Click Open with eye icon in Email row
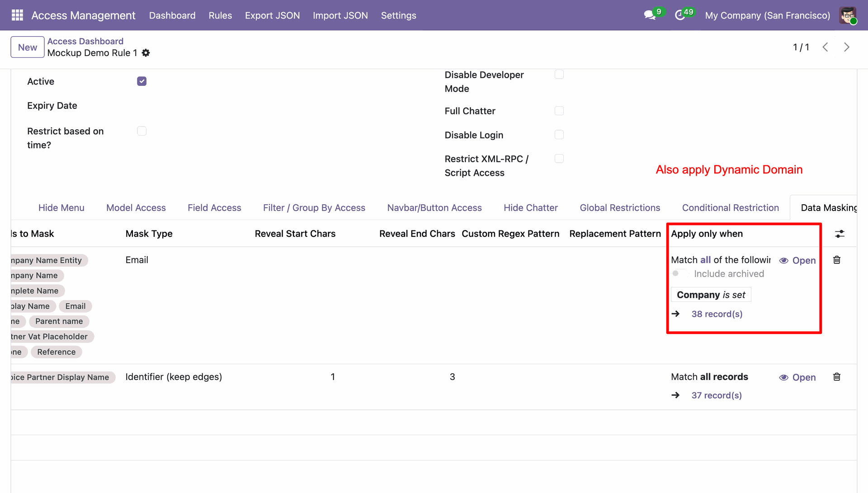The height and width of the screenshot is (493, 868). coord(797,260)
